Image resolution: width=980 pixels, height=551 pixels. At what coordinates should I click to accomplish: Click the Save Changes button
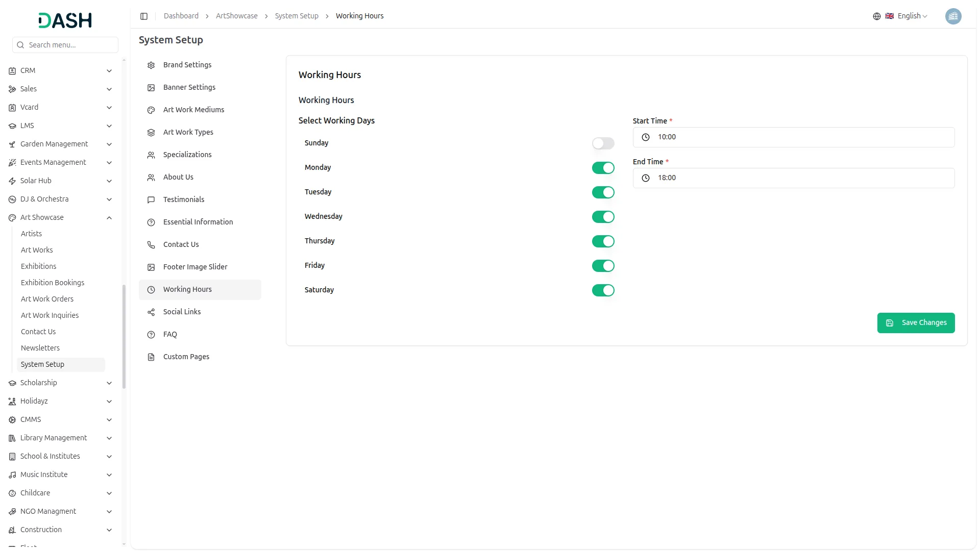(916, 323)
